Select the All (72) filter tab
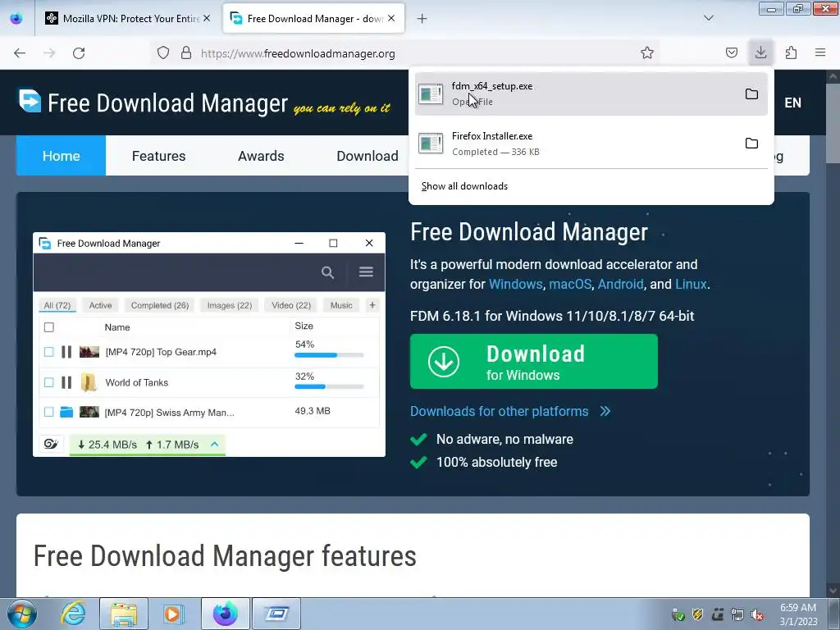The height and width of the screenshot is (630, 840). point(57,305)
